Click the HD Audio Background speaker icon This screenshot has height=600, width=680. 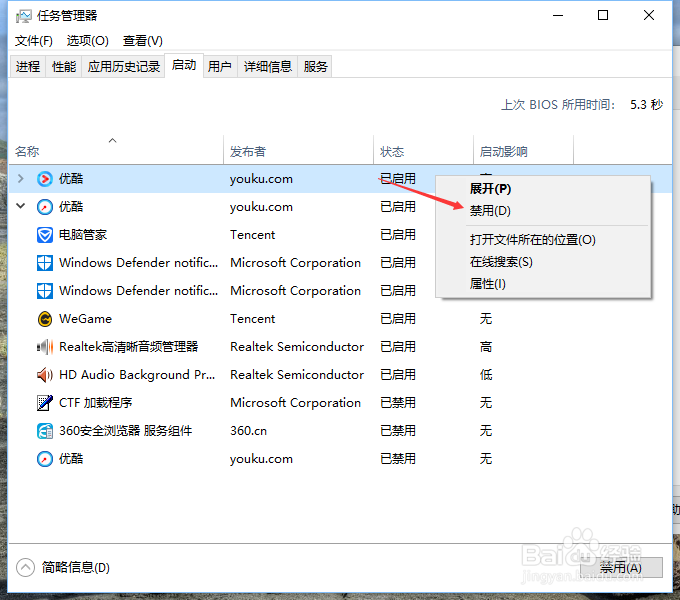pos(45,375)
